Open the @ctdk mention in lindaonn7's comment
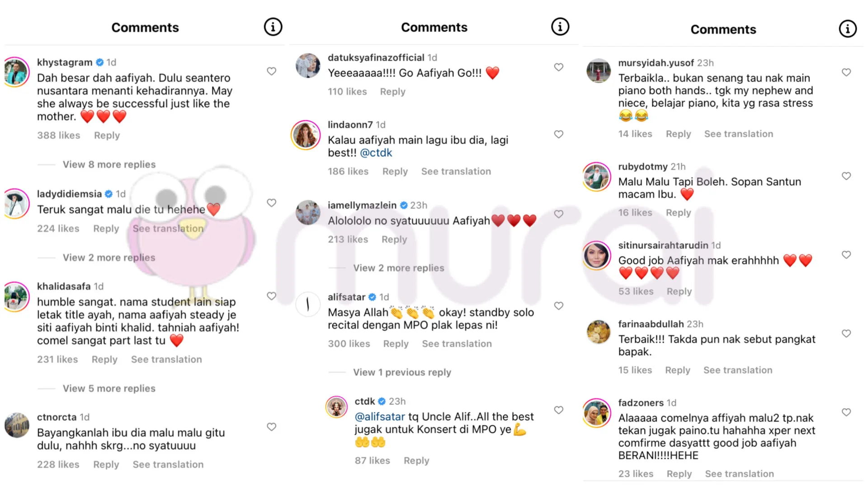Viewport: 868px width, 488px height. point(376,153)
